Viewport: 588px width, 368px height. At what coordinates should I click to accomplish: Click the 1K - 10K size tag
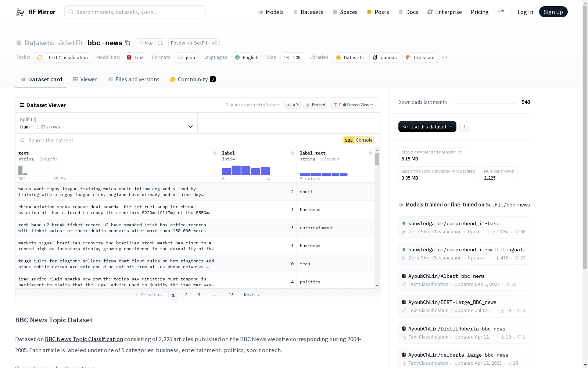[292, 57]
